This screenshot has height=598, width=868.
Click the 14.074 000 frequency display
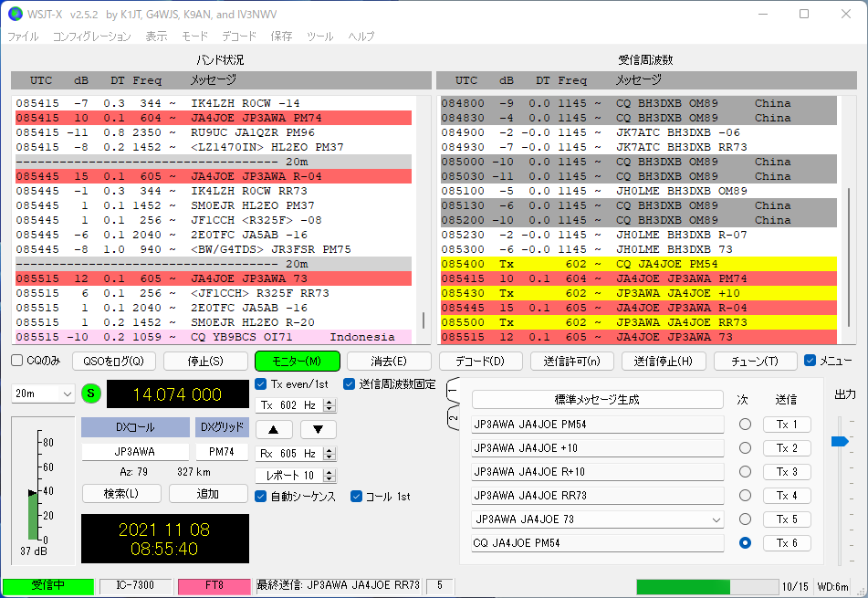tap(177, 394)
